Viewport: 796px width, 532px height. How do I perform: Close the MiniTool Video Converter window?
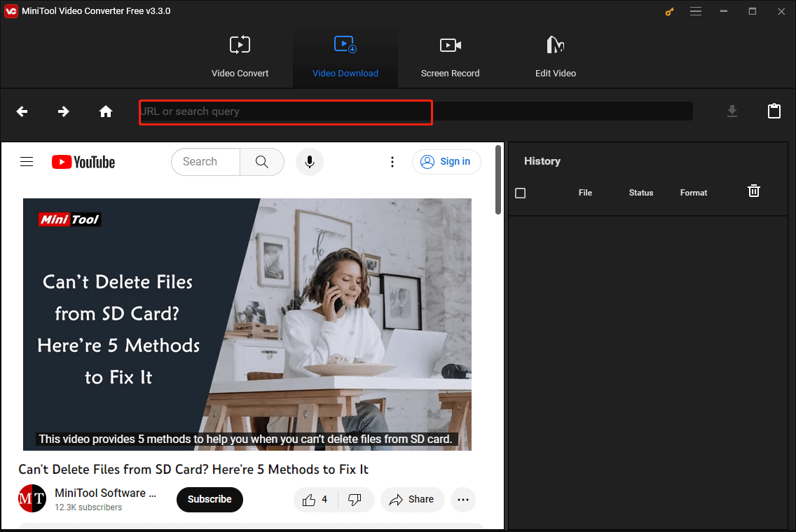[781, 11]
